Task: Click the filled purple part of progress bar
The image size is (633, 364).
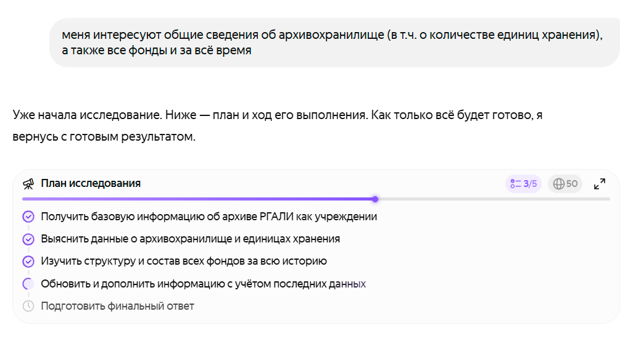Action: [x=197, y=199]
